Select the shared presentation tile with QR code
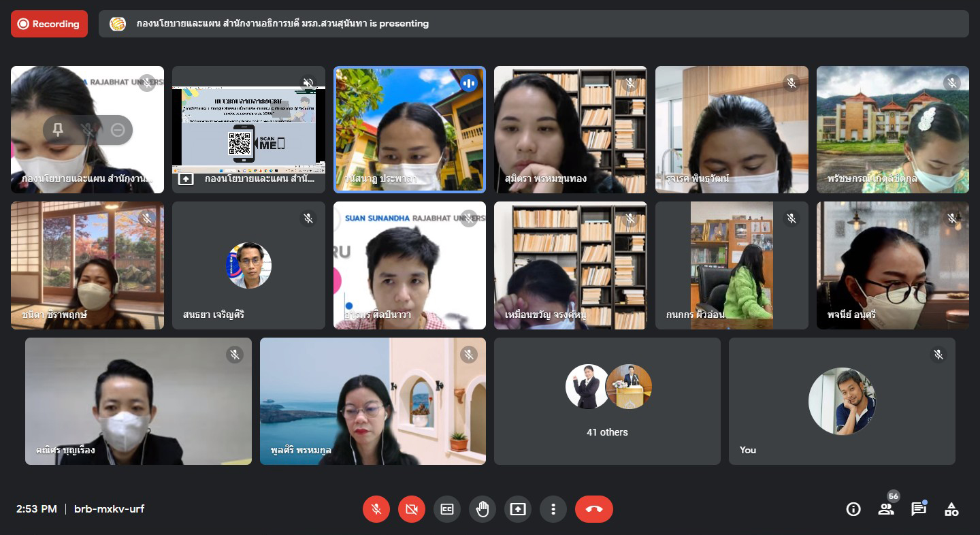 [x=248, y=129]
